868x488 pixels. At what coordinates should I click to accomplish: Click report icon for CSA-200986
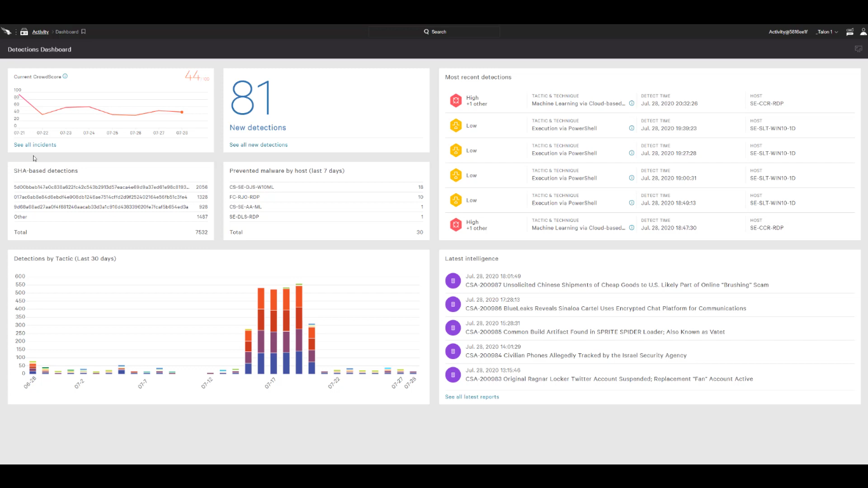click(452, 304)
